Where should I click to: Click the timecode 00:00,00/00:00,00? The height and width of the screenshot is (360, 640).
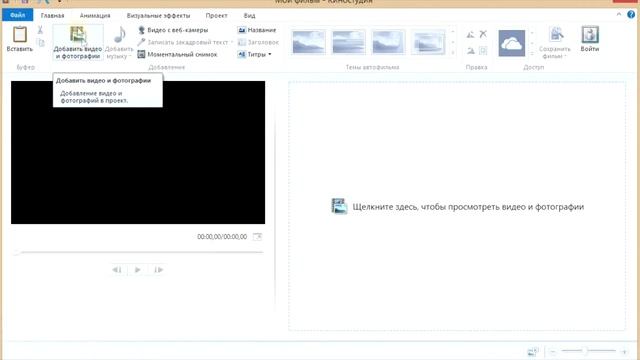(222, 237)
